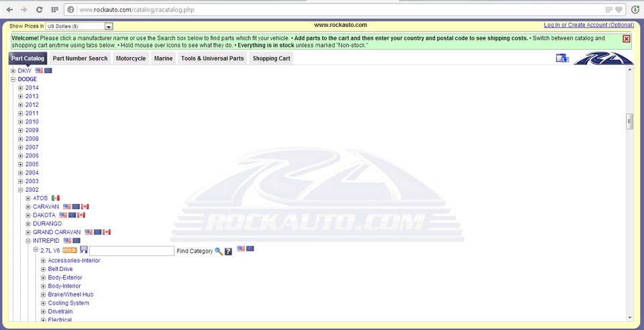This screenshot has width=644, height=330.
Task: Expand the DURANGO model node
Action: click(x=28, y=224)
